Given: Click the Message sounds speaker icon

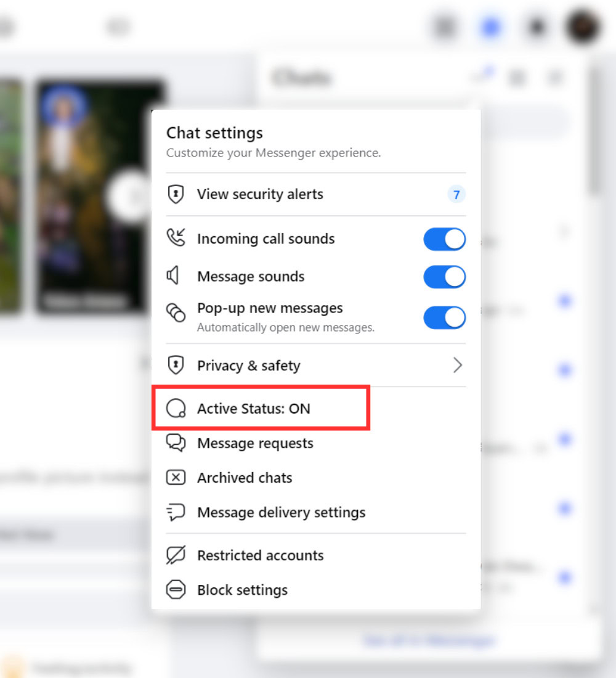Looking at the screenshot, I should 173,276.
